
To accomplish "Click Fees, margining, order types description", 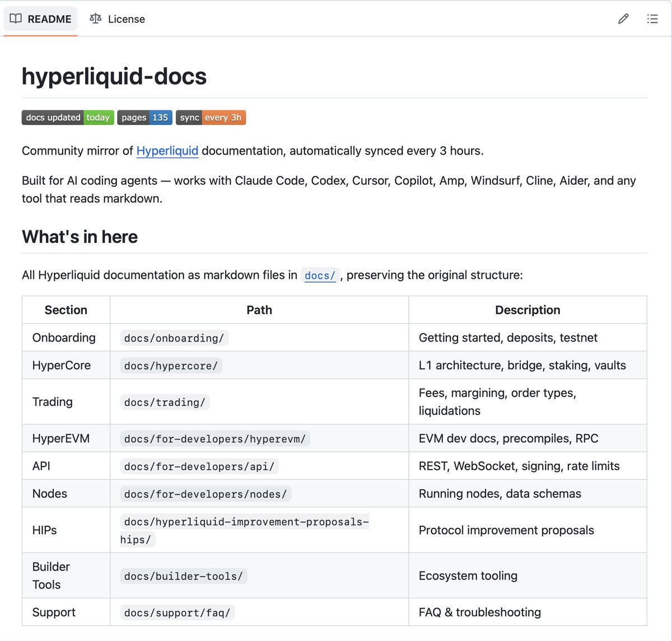I will (x=497, y=401).
